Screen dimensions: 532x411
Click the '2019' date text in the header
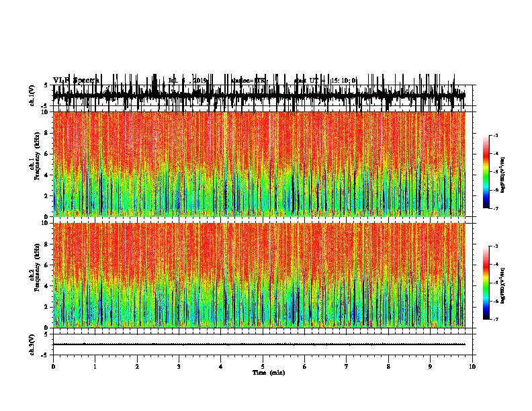pyautogui.click(x=200, y=81)
